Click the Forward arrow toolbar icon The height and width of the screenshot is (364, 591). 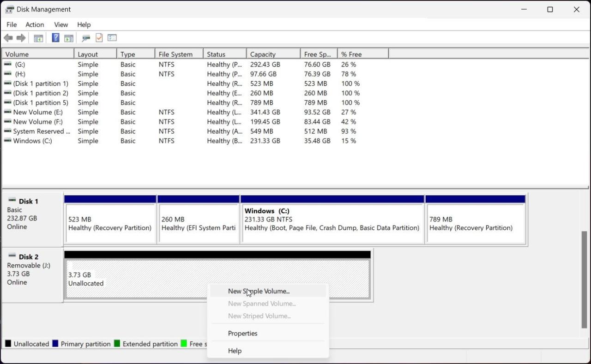21,38
